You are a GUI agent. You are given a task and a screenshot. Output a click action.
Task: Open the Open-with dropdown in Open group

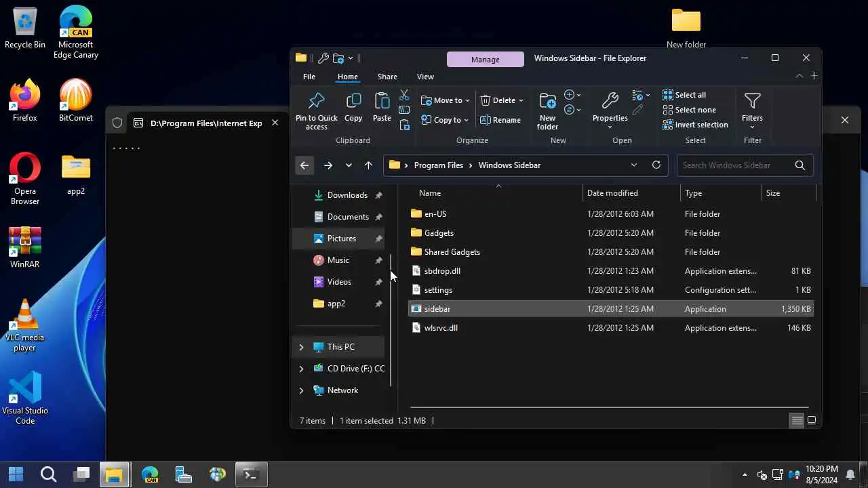tap(641, 95)
